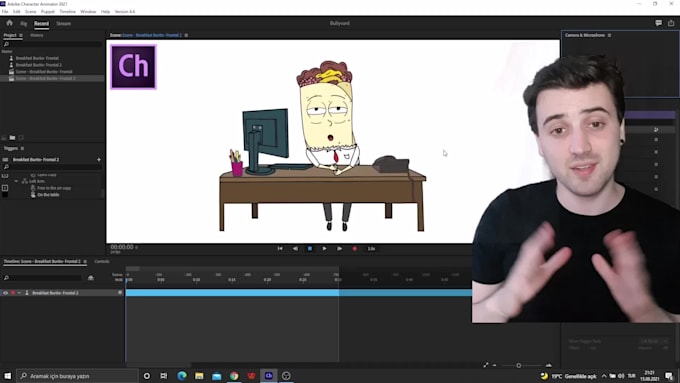Image resolution: width=680 pixels, height=383 pixels.
Task: Switch to the Record workspace
Action: click(41, 23)
